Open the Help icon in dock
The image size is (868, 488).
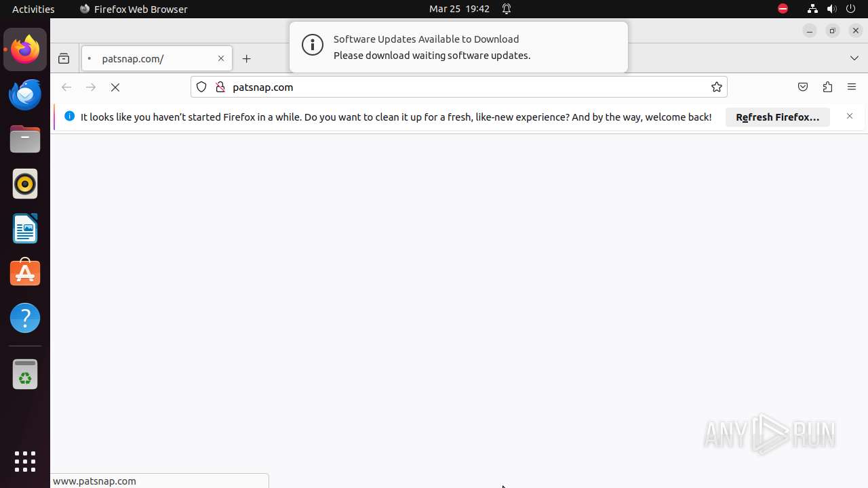25,318
